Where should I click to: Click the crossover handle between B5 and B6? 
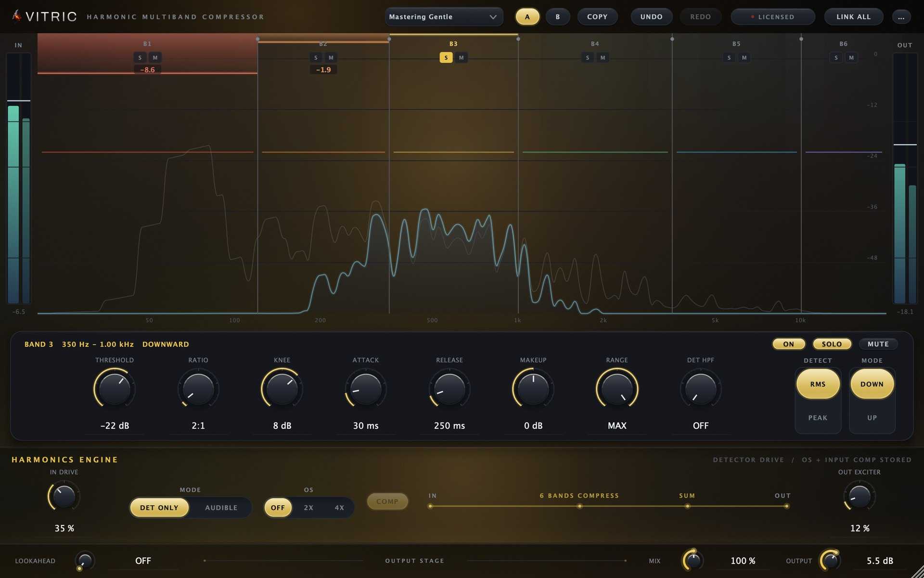pyautogui.click(x=801, y=39)
